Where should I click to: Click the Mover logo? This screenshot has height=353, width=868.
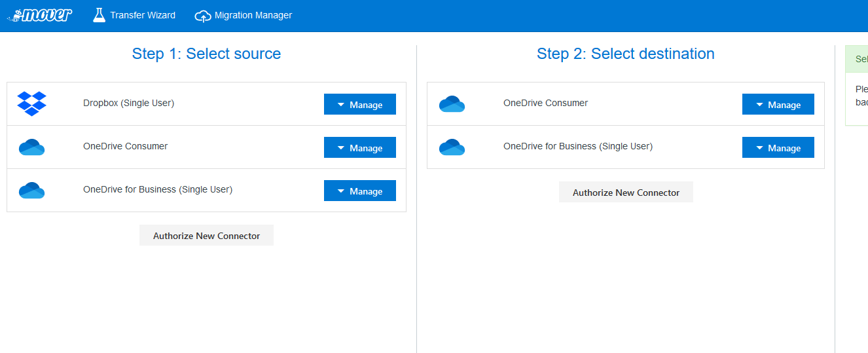click(x=40, y=15)
